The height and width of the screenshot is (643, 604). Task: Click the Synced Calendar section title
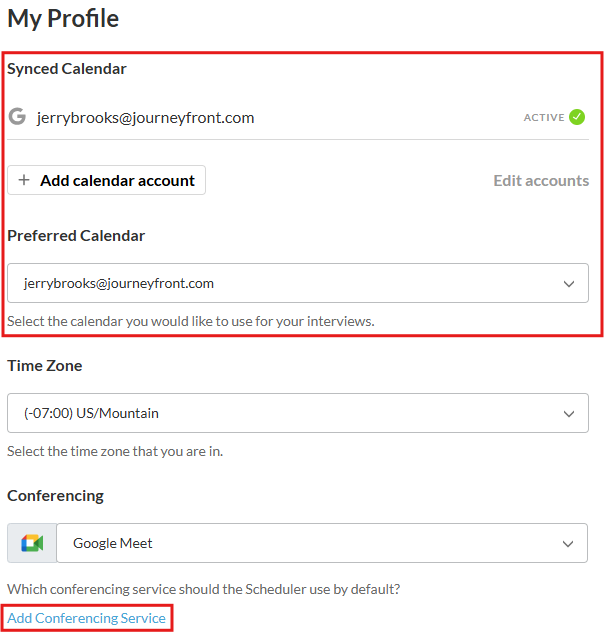click(67, 69)
